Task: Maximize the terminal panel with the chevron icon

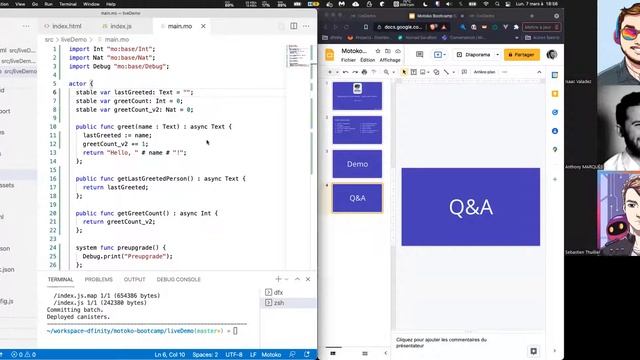Action: coord(297,279)
